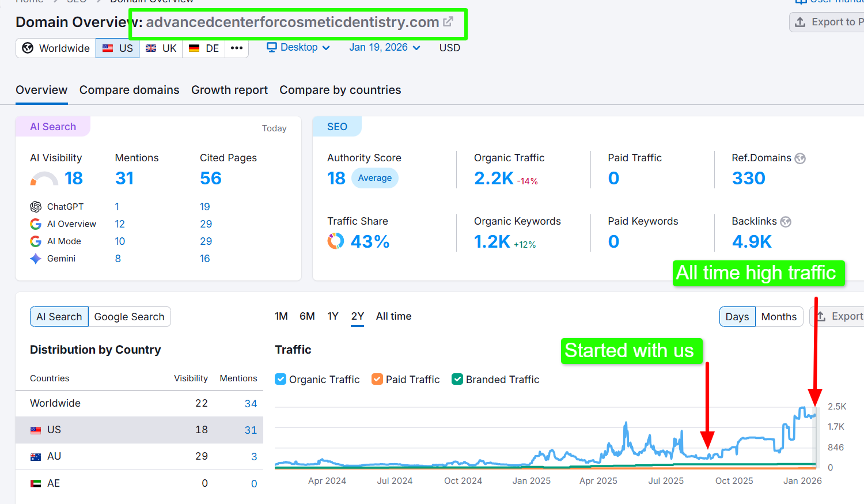Select the Gemini icon in AI Search metrics
Image resolution: width=864 pixels, height=504 pixels.
pos(36,258)
